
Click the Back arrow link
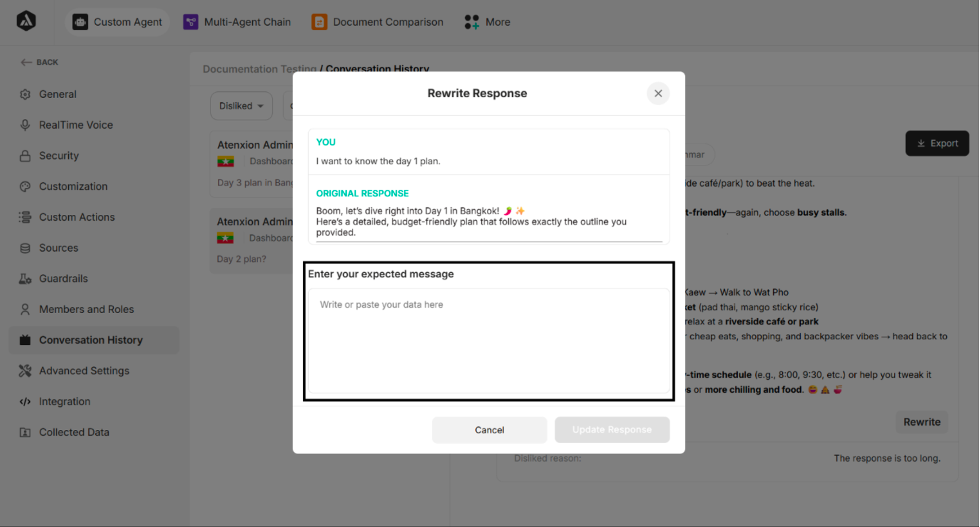[x=40, y=62]
